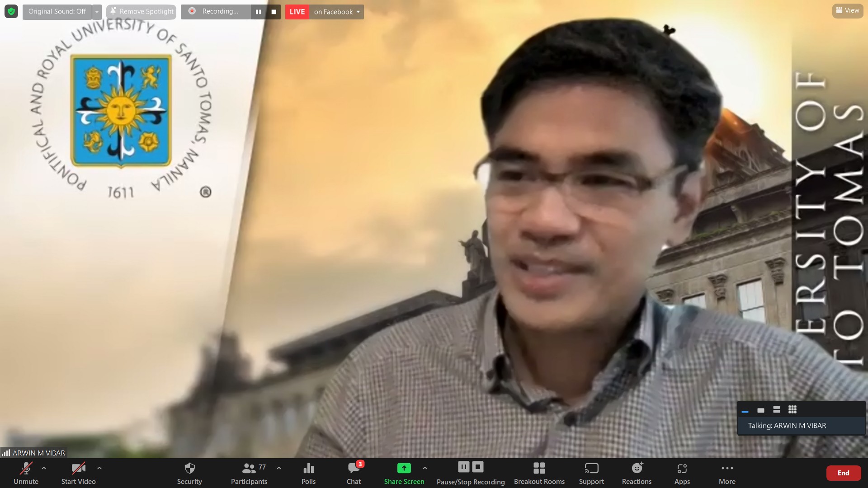The height and width of the screenshot is (488, 868).
Task: Start the video camera
Action: pos(78,473)
